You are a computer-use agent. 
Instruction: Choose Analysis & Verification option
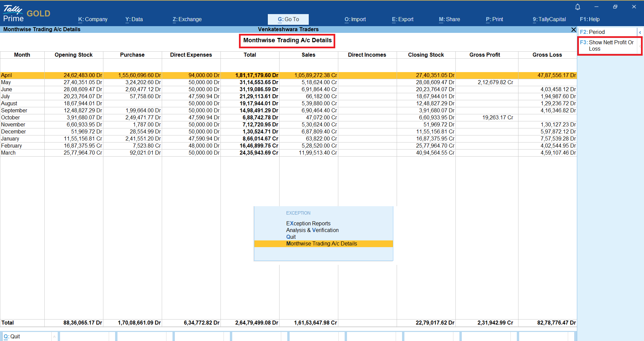[312, 230]
